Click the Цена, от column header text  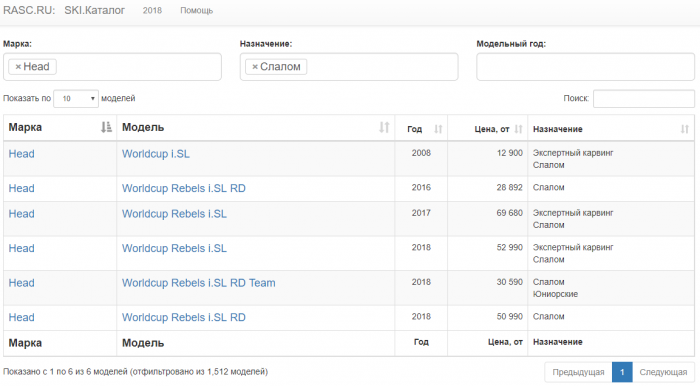point(492,129)
